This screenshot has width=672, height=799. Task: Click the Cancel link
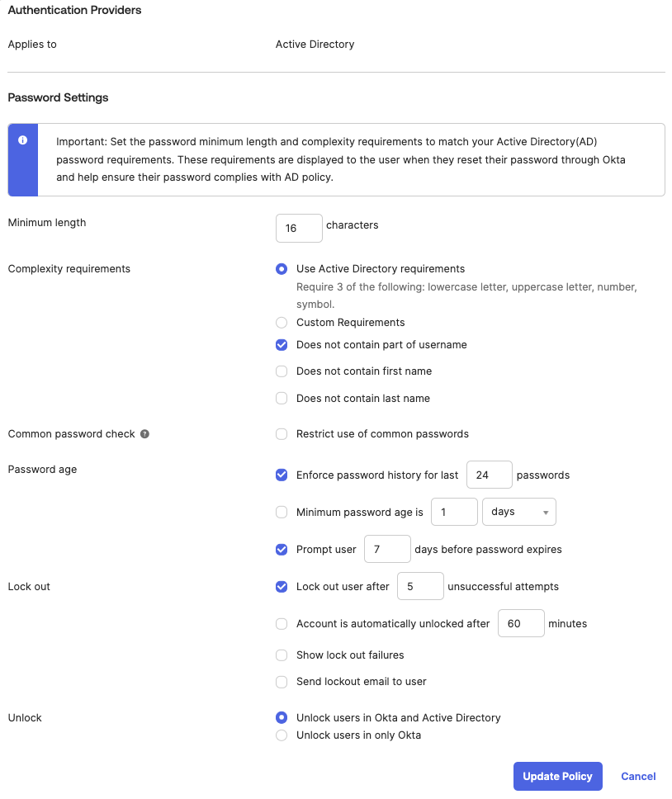pyautogui.click(x=638, y=776)
